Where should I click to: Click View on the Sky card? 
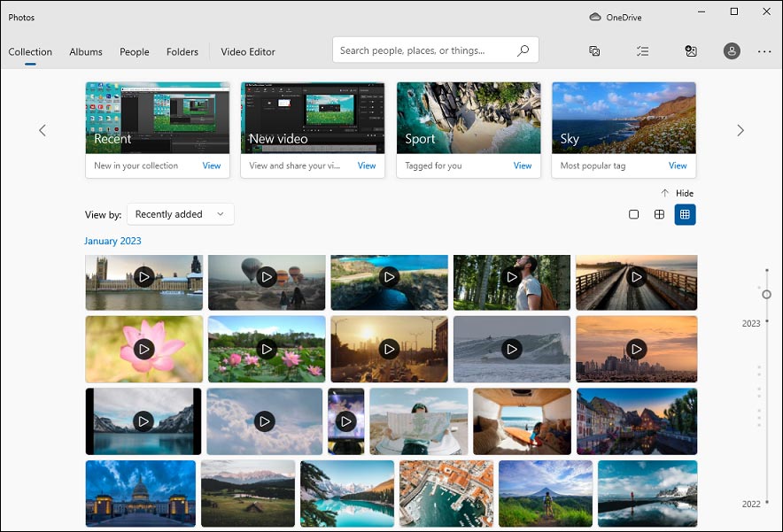pyautogui.click(x=677, y=166)
